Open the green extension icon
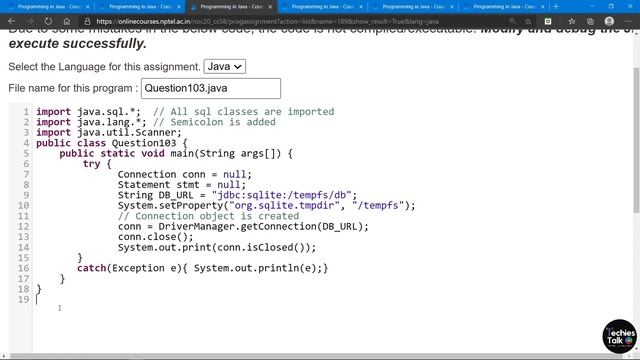Screen dimensions: 640x360 [x=548, y=21]
